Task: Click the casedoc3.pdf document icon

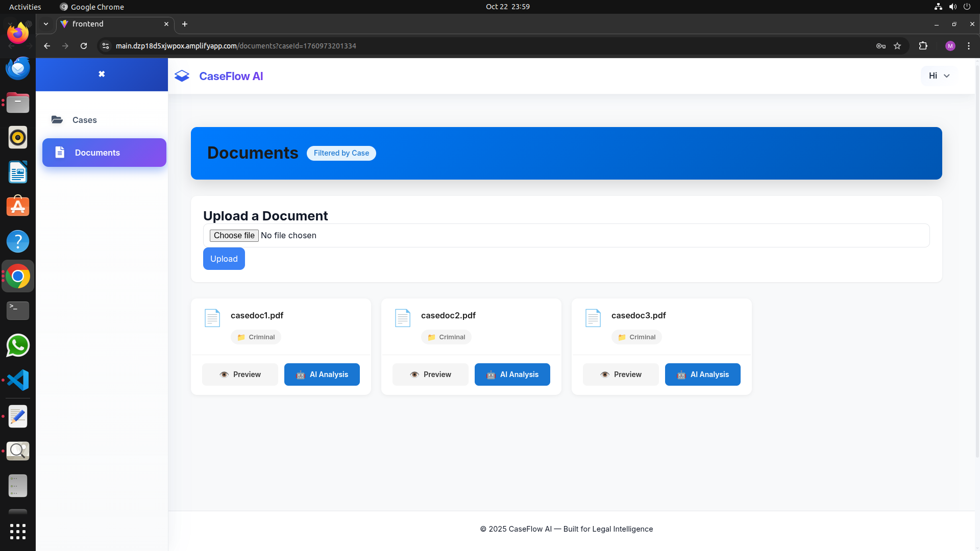Action: click(593, 318)
